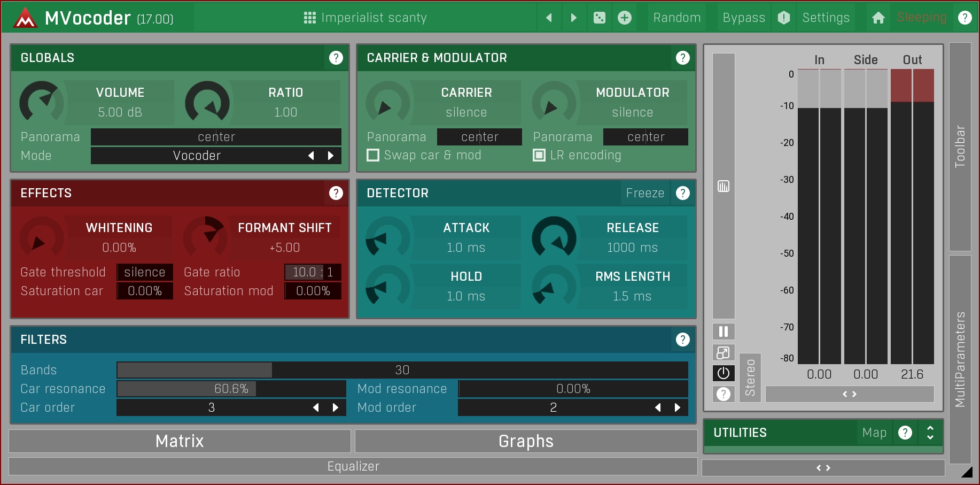Viewport: 980px width, 485px height.
Task: Increase the Car order value arrow
Action: coord(336,407)
